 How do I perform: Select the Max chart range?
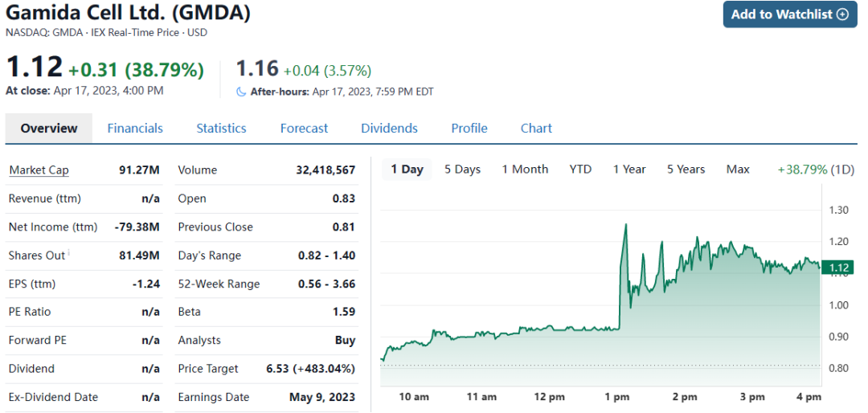click(738, 170)
